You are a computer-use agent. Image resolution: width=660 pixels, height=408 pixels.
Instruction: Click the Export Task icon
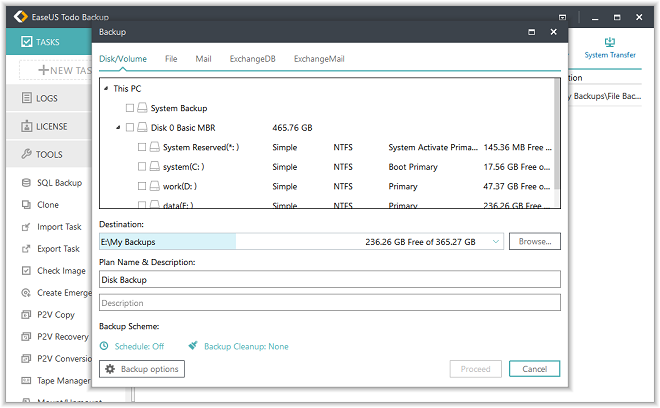pos(27,249)
